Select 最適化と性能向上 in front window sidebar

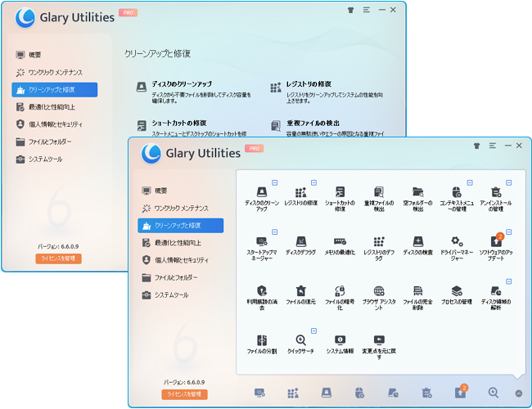[181, 243]
